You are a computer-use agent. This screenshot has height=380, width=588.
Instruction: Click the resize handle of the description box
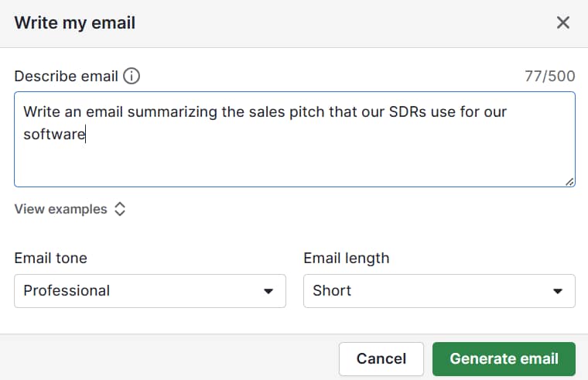pyautogui.click(x=569, y=182)
